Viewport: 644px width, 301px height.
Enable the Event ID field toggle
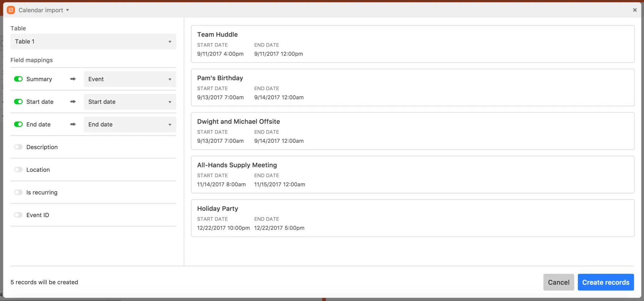(18, 215)
